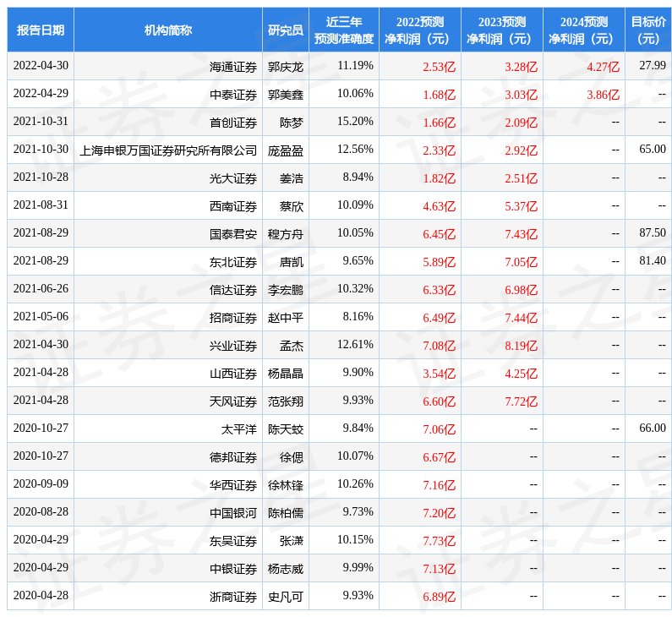Select the 87.50 target price cell
Image resolution: width=672 pixels, height=617 pixels.
pos(652,233)
